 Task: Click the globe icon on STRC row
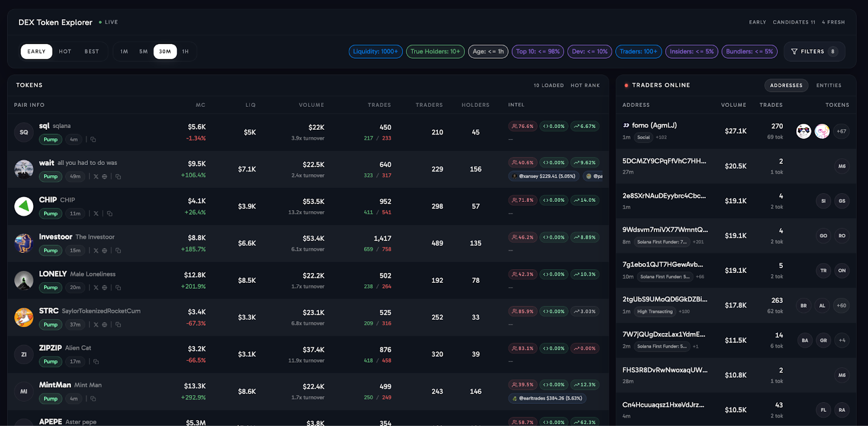tap(105, 325)
